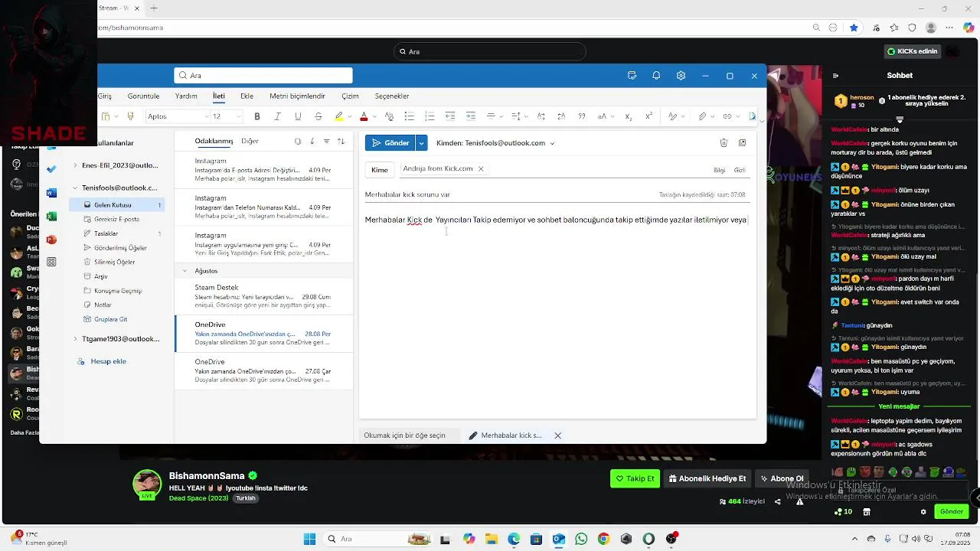Screen dimensions: 980x551
Task: Open Kick chat settings gear
Action: tap(923, 511)
